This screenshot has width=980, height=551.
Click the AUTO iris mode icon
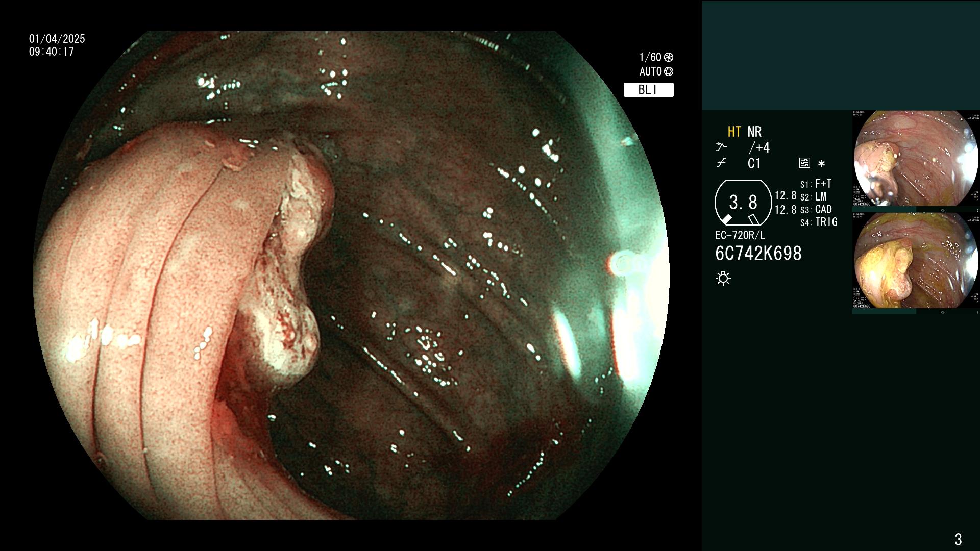[669, 71]
